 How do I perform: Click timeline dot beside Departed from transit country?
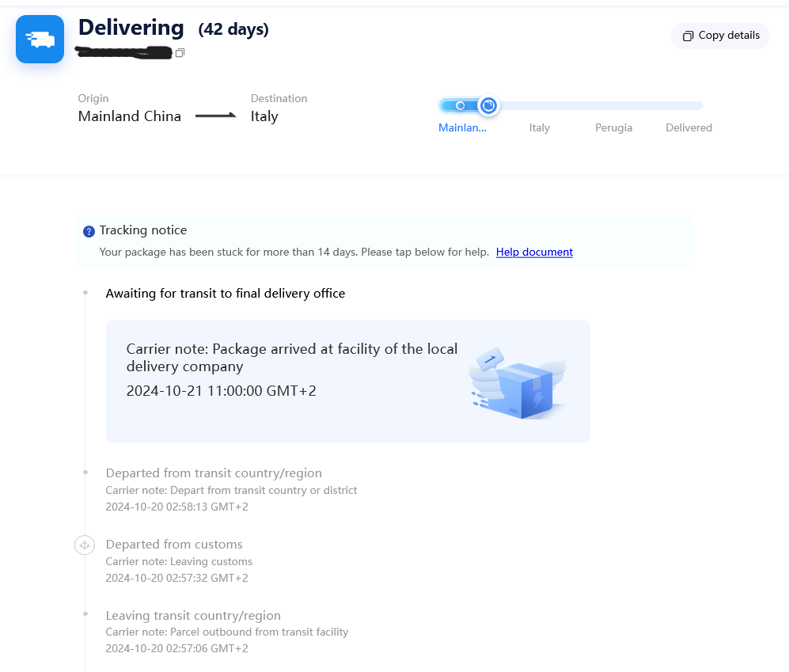[85, 473]
